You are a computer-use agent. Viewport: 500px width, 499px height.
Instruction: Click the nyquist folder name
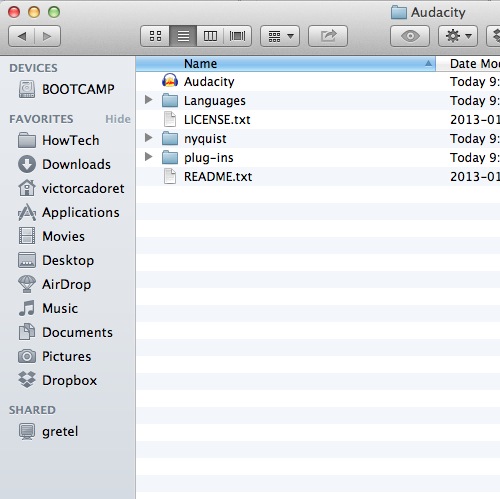tap(205, 139)
